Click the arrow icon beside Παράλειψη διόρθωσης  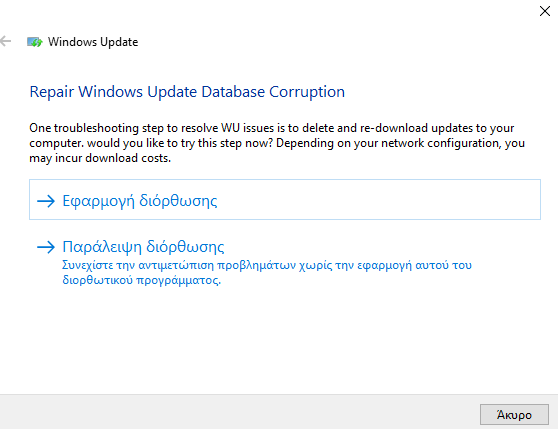[46, 247]
